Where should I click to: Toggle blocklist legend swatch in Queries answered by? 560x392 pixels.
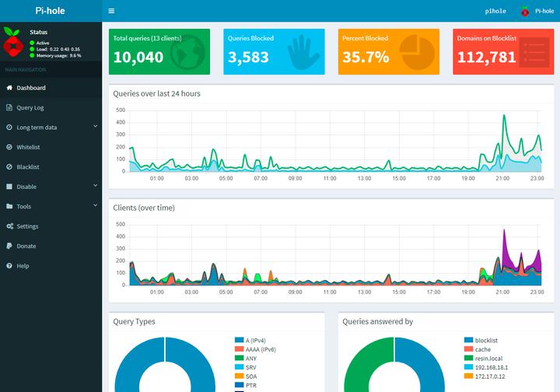click(468, 340)
